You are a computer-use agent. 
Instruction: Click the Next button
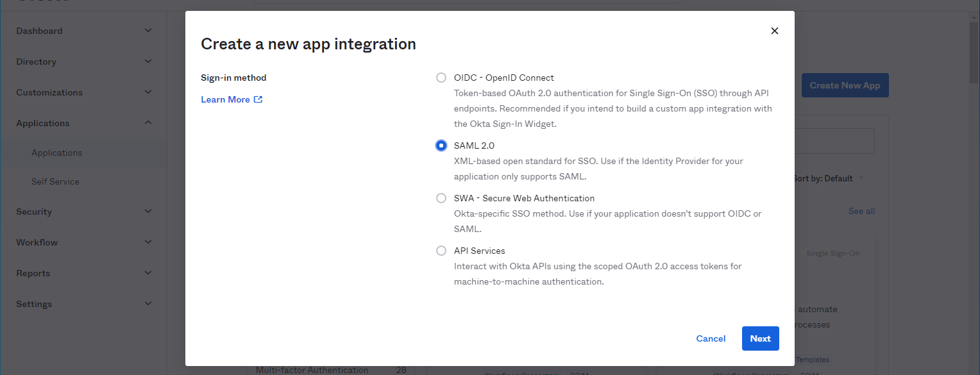pyautogui.click(x=760, y=338)
